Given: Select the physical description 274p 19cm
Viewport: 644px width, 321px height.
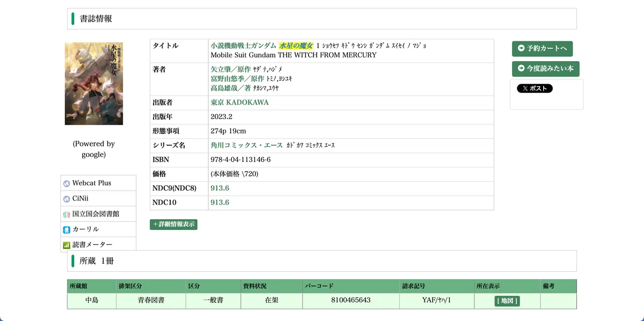Looking at the screenshot, I should [x=228, y=131].
